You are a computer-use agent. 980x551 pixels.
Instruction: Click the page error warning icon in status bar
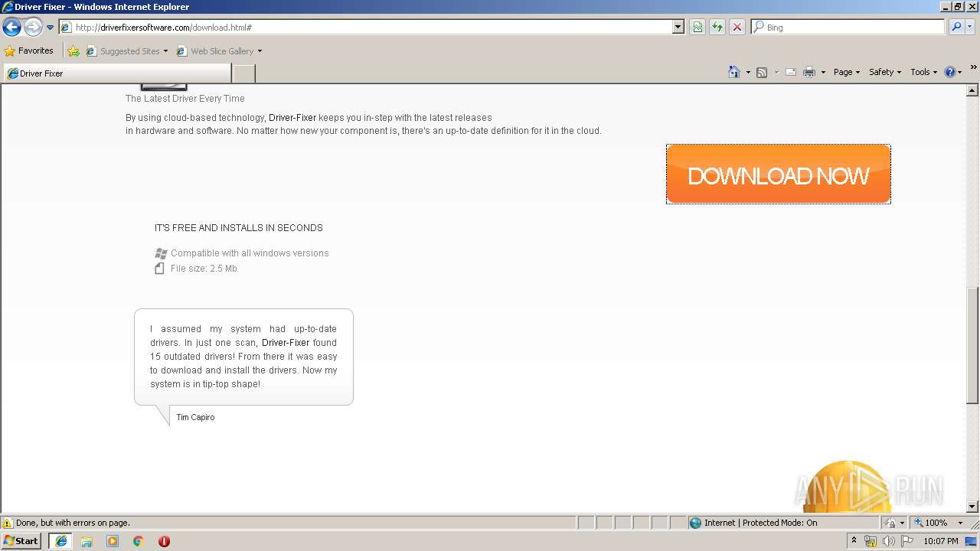tap(8, 523)
